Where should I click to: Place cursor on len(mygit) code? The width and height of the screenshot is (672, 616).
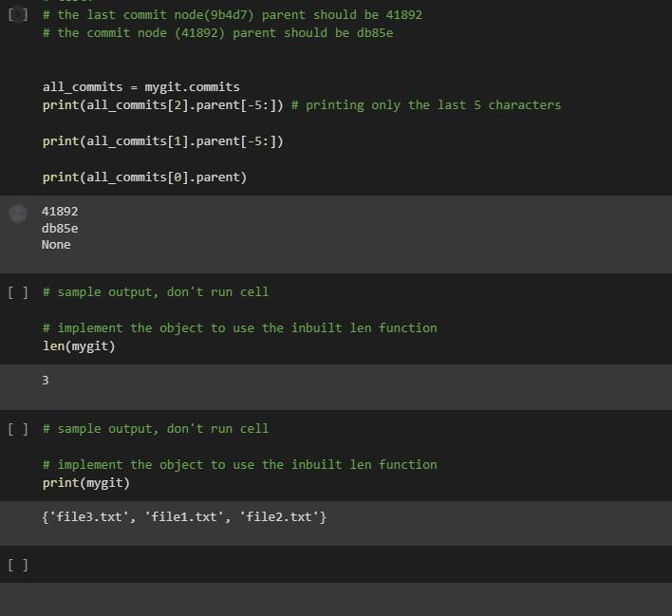pos(79,345)
